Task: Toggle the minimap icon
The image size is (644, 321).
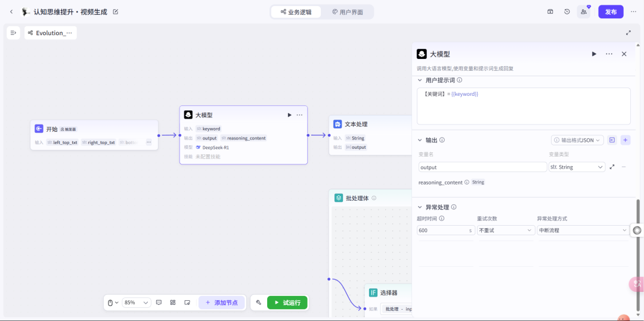Action: [x=187, y=303]
